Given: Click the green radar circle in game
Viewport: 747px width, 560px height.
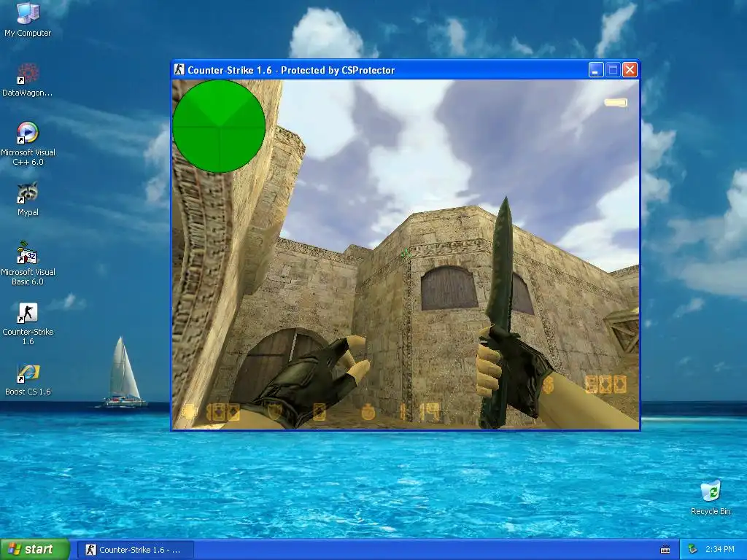Looking at the screenshot, I should 219,126.
